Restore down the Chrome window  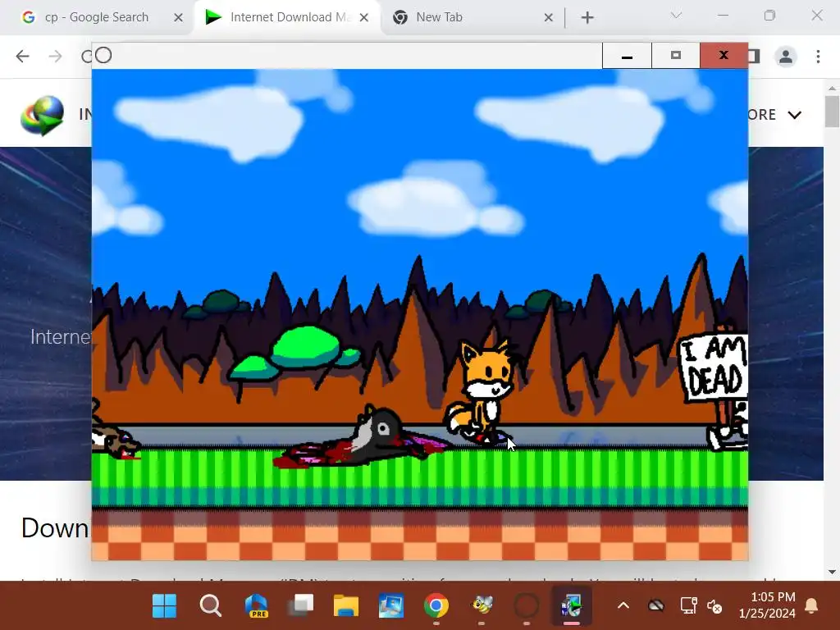click(x=769, y=16)
